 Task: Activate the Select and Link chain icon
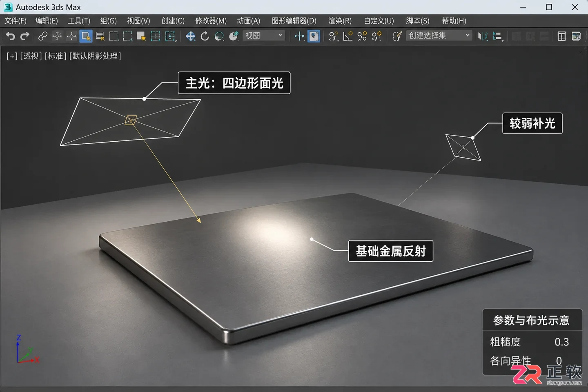[42, 36]
